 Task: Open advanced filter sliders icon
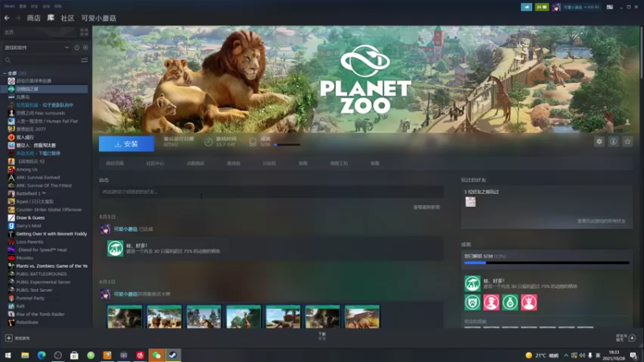coord(85,60)
